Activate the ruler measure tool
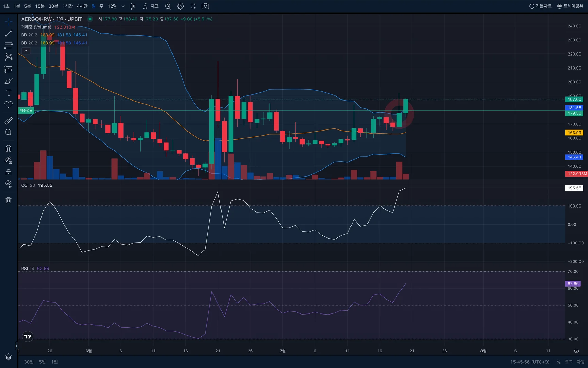This screenshot has height=368, width=588. pos(9,120)
